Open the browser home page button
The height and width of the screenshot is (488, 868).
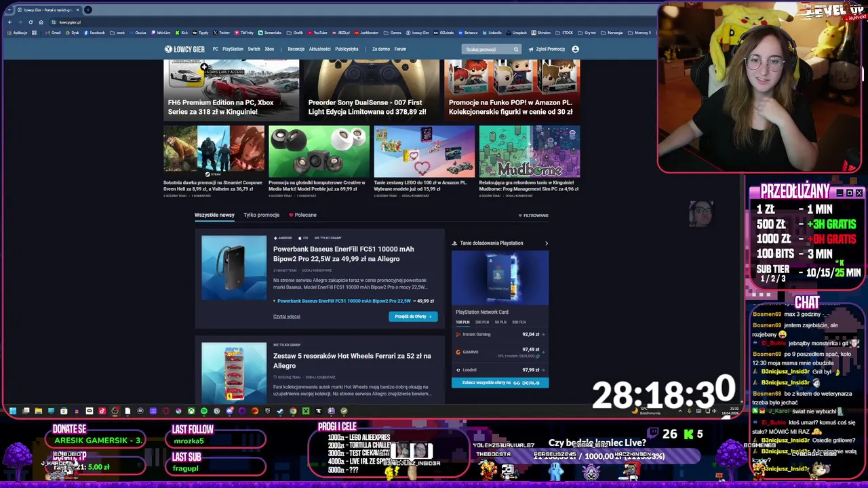click(41, 22)
